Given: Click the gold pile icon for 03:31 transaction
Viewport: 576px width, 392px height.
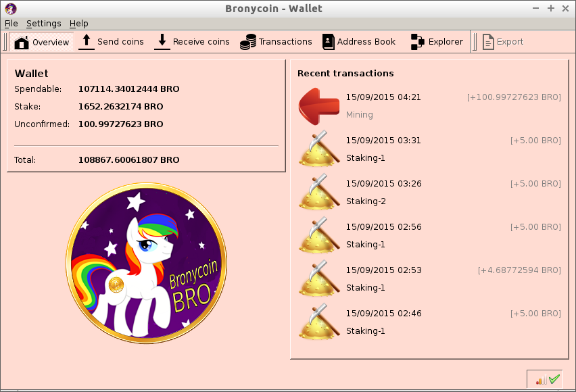Looking at the screenshot, I should click(319, 149).
